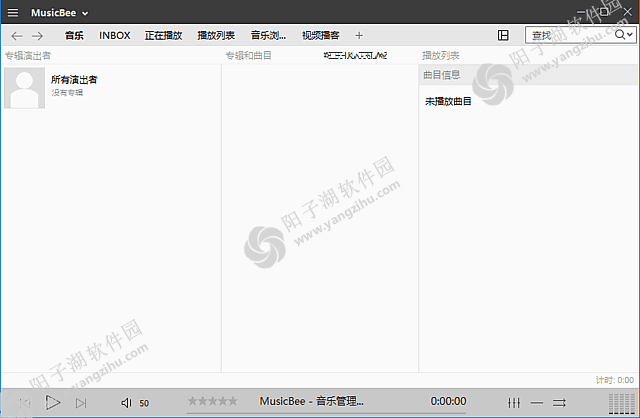
Task: Click the 未播放曲目 label
Action: [448, 101]
